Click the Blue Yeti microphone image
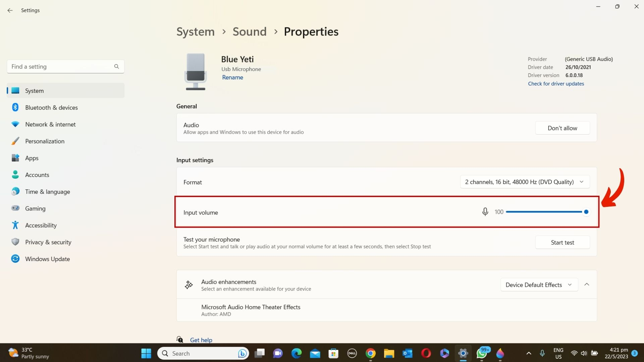 point(196,71)
